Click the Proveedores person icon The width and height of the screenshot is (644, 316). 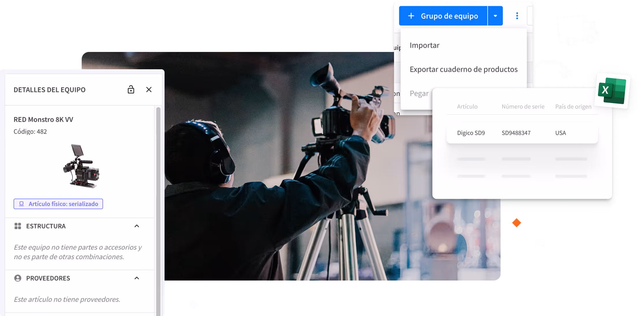pyautogui.click(x=18, y=278)
